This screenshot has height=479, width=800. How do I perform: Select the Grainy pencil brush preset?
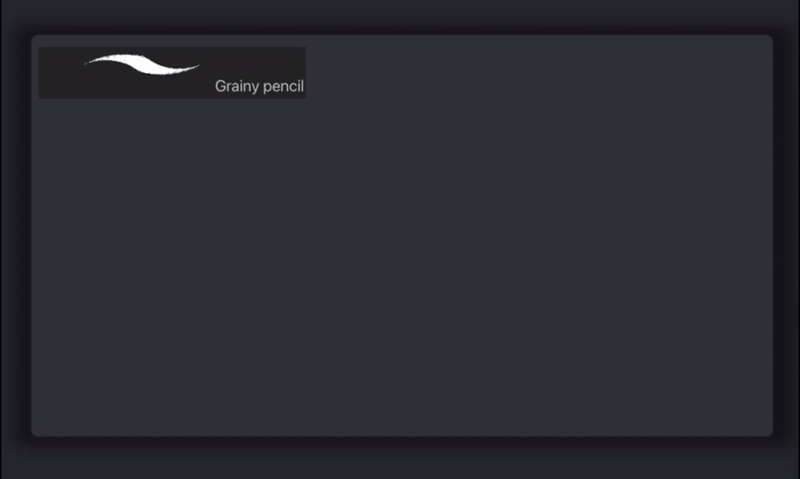[x=172, y=72]
